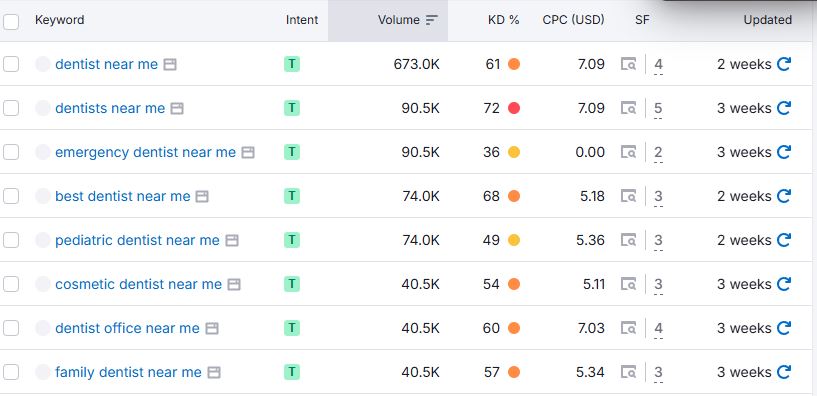Refresh metrics for 'cosmetic dentist near me' row
Image resolution: width=817 pixels, height=396 pixels.
[x=784, y=284]
